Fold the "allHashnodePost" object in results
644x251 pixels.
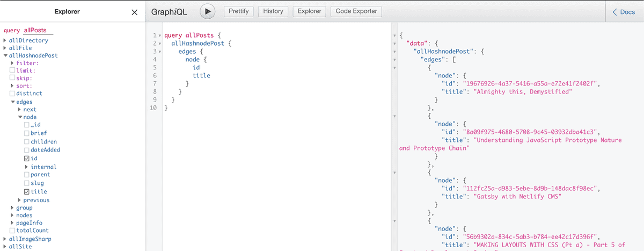point(395,52)
